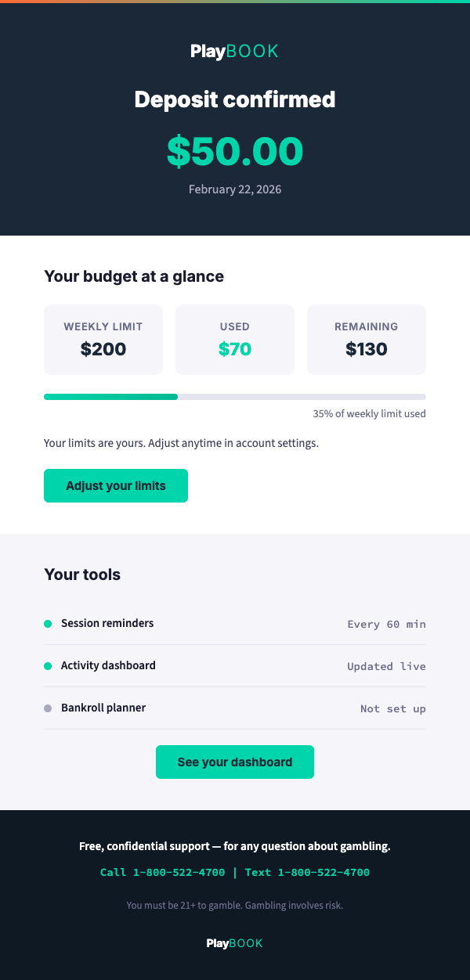Click the PlayBOOK logo in footer
This screenshot has width=470, height=980.
point(235,943)
